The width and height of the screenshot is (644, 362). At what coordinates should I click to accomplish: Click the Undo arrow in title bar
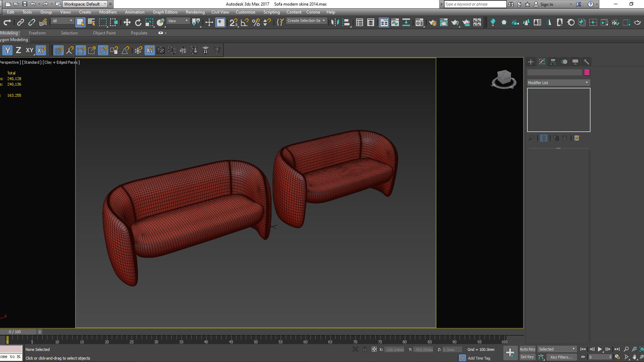33,4
